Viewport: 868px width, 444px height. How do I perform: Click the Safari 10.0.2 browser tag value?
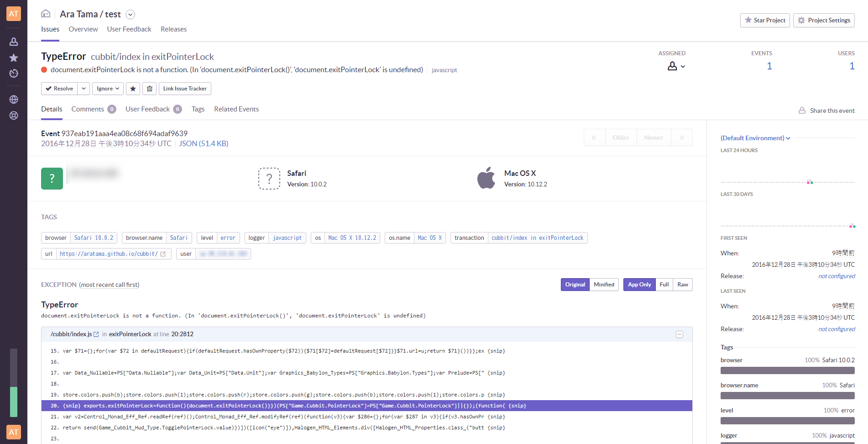tap(94, 238)
